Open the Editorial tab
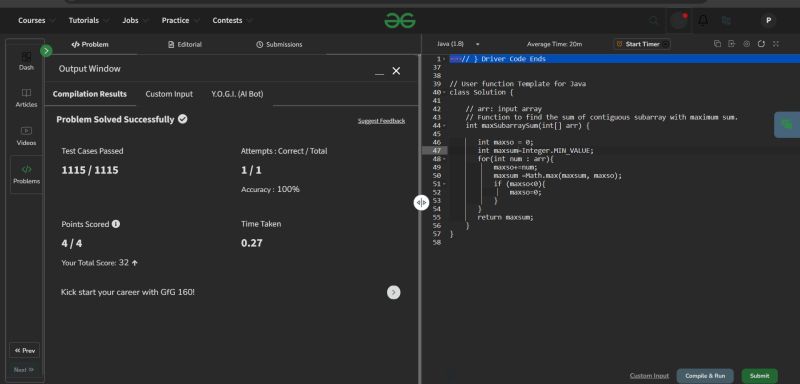 [185, 44]
